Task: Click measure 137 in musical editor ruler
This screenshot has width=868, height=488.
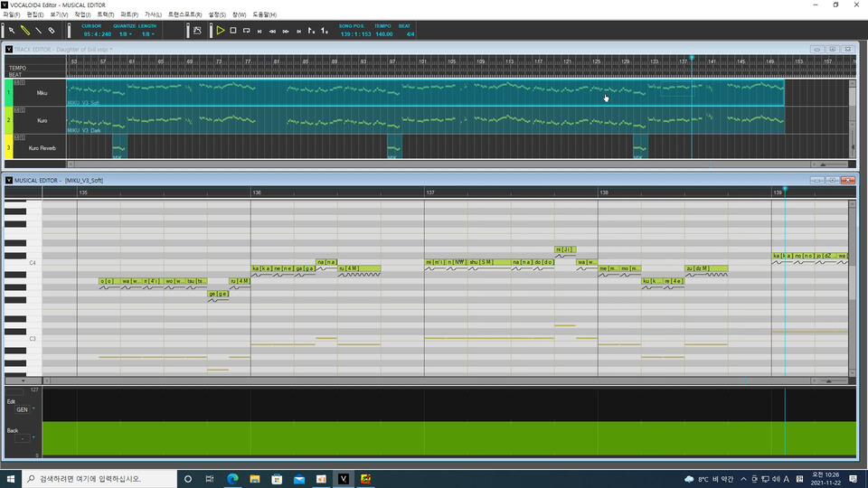Action: (x=430, y=192)
